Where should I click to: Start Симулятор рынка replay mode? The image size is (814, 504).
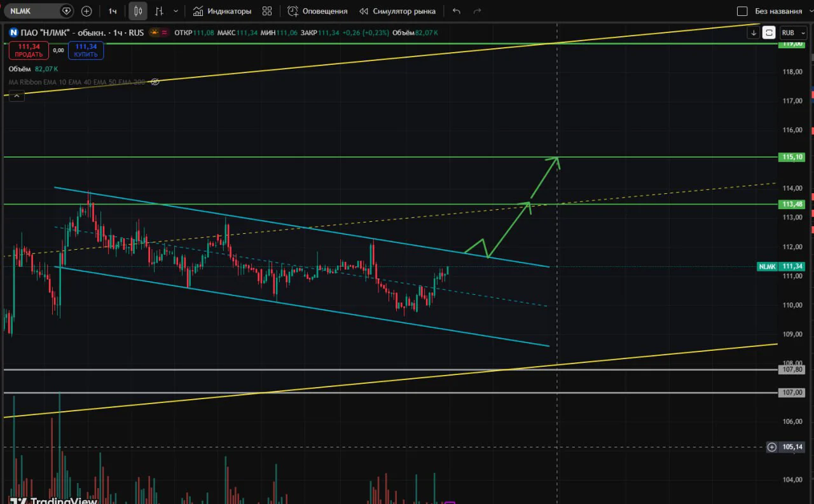[x=397, y=11]
